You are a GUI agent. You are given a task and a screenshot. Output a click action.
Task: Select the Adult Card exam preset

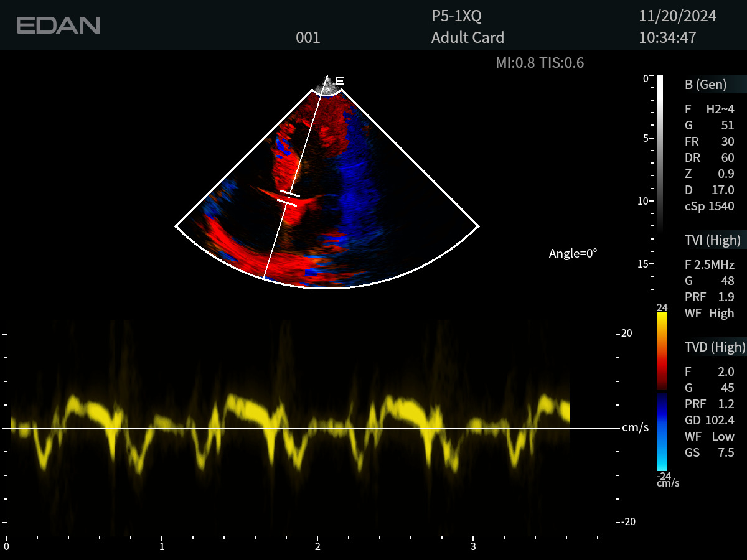[x=467, y=38]
